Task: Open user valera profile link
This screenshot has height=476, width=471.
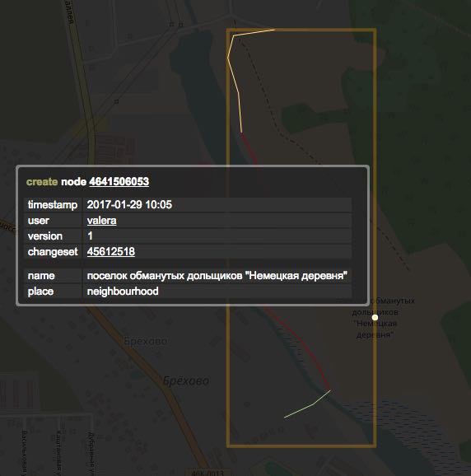Action: [101, 221]
